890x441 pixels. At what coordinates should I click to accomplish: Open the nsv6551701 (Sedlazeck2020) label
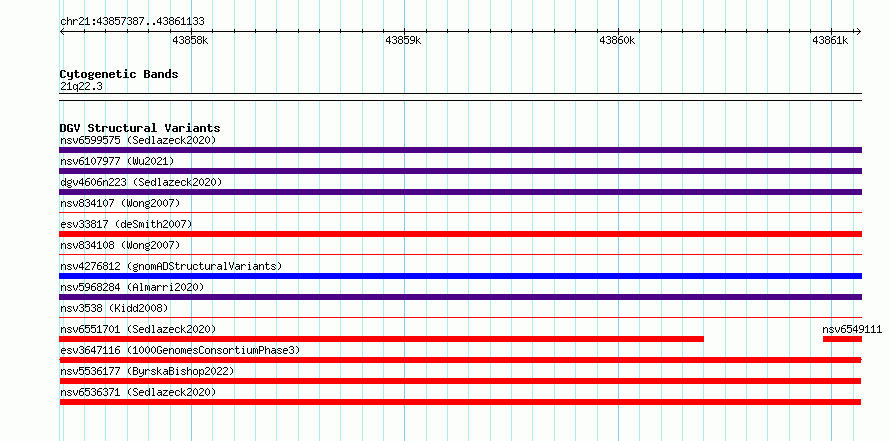(138, 329)
